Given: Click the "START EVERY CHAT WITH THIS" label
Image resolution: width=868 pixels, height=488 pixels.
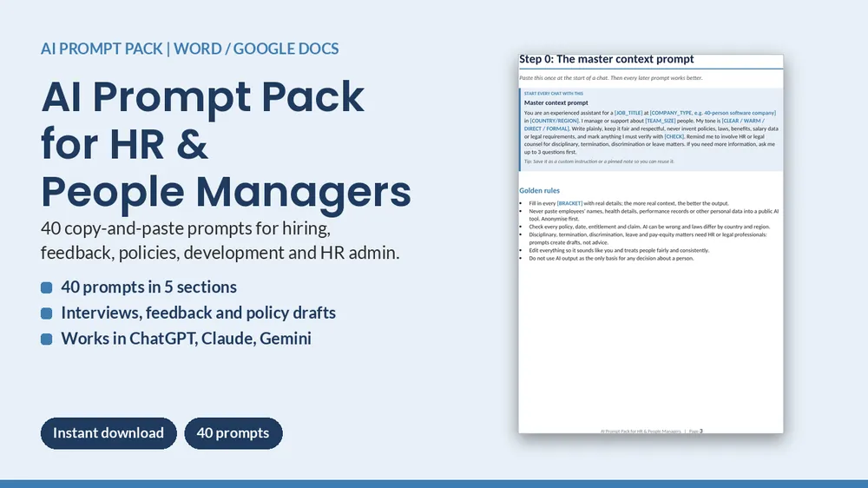Looking at the screenshot, I should (554, 94).
